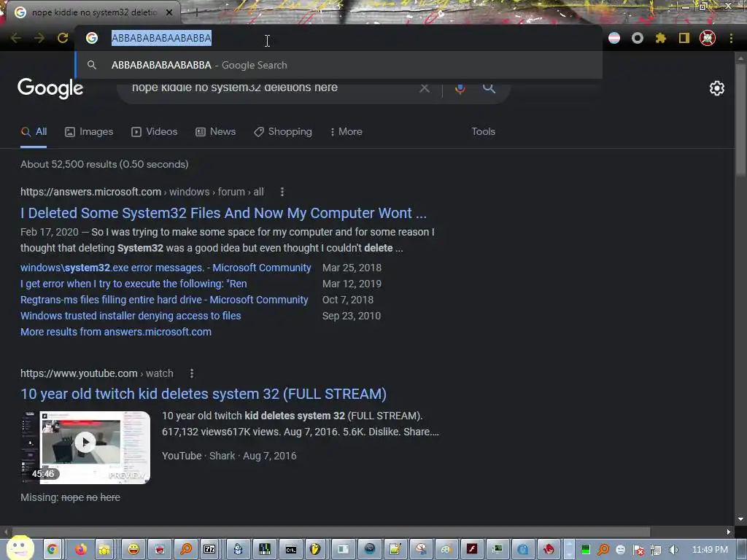This screenshot has width=747, height=560.
Task: Select ABBABABABAABABBA Google Search suggestion
Action: point(338,65)
